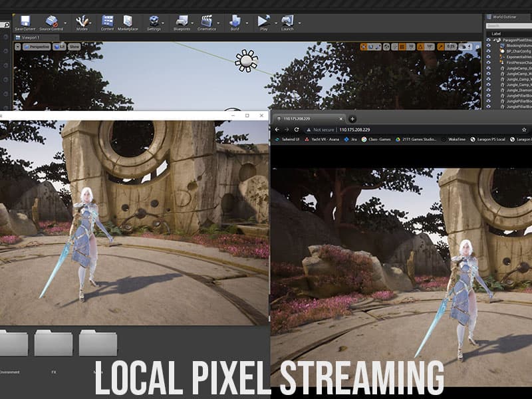The height and width of the screenshot is (399, 532).
Task: Open the Modes dropdown arrow
Action: 90,23
